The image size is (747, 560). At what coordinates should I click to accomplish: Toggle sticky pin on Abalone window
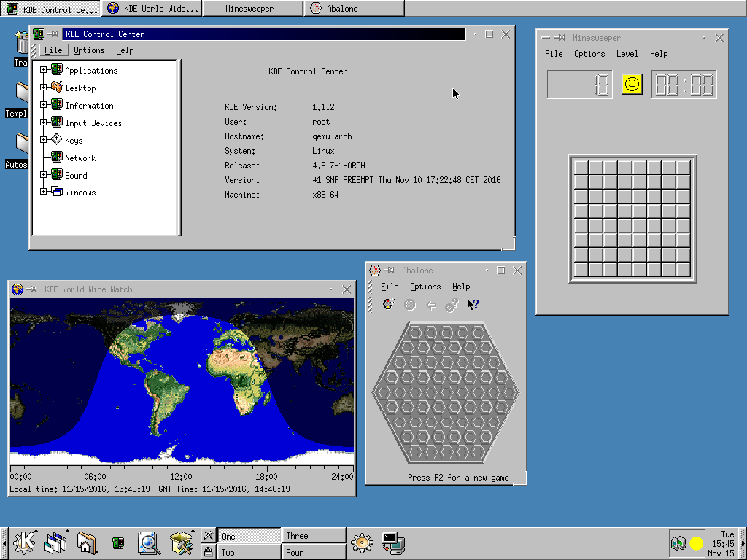point(390,270)
